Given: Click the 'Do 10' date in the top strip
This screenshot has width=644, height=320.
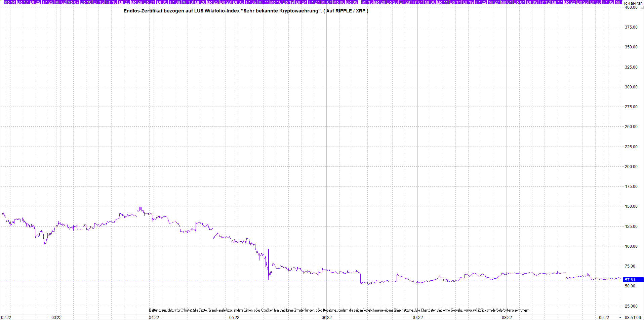Looking at the screenshot, I should 86,2.
